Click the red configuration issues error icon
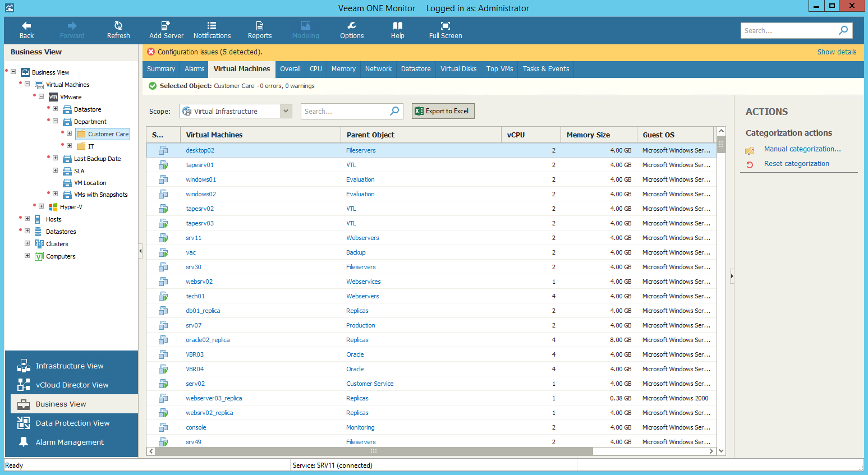 pos(151,52)
